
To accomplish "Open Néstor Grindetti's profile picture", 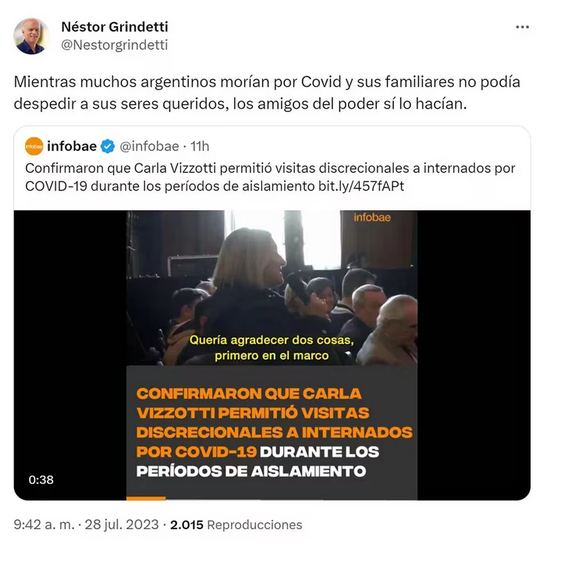I will [x=30, y=36].
